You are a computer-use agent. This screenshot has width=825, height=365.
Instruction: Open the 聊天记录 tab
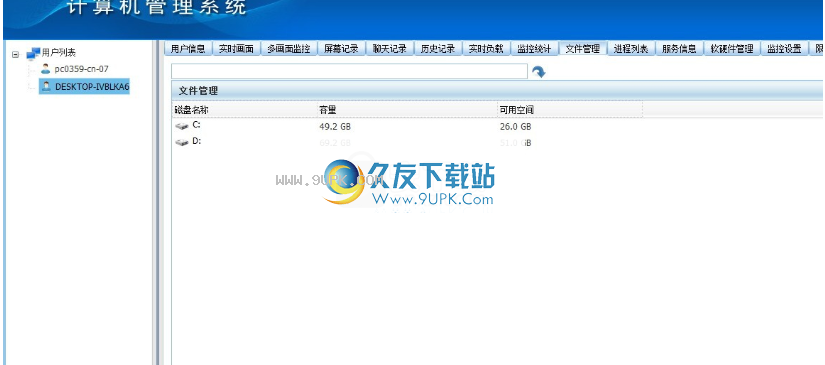tap(390, 49)
